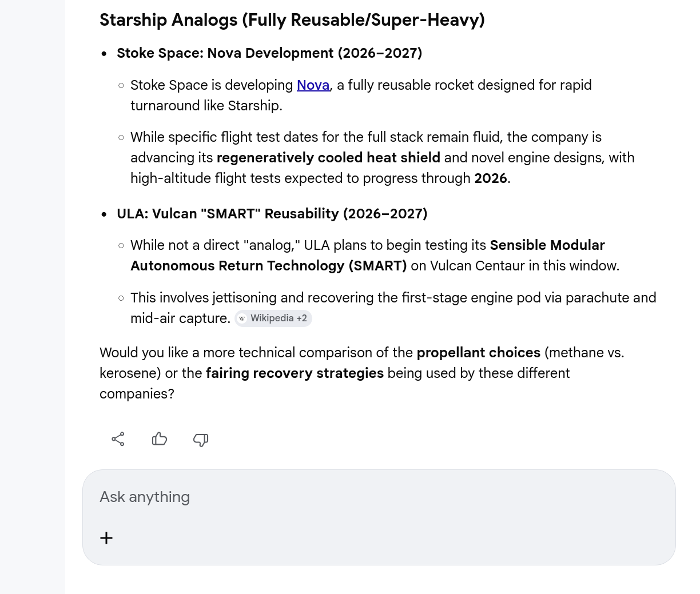Click the bold propellant choices suggestion
The width and height of the screenshot is (700, 594).
(478, 353)
